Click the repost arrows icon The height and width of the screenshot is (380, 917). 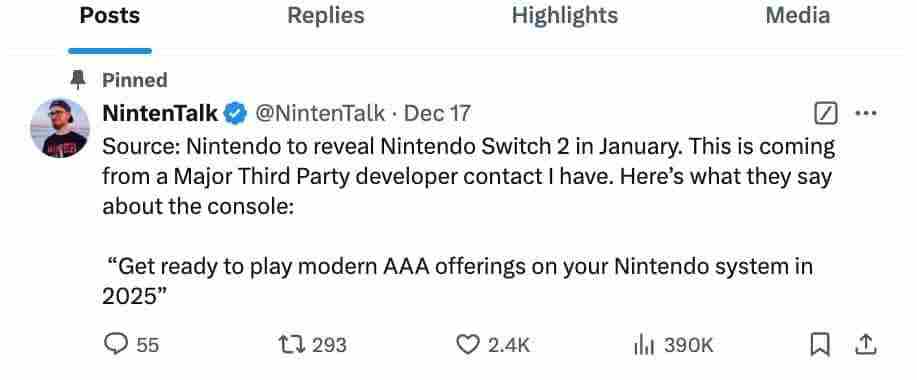tap(292, 345)
